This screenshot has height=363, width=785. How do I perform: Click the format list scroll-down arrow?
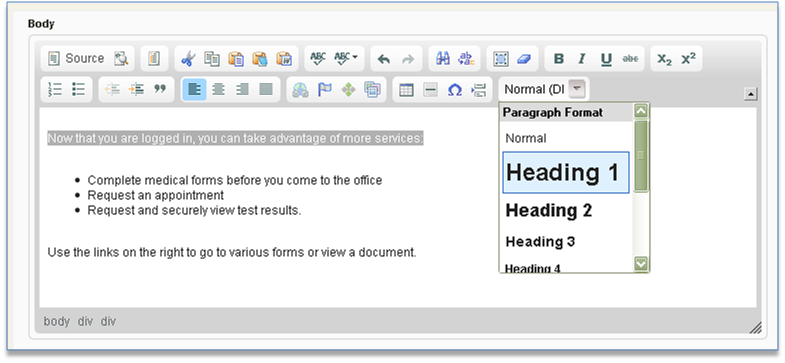pyautogui.click(x=641, y=263)
